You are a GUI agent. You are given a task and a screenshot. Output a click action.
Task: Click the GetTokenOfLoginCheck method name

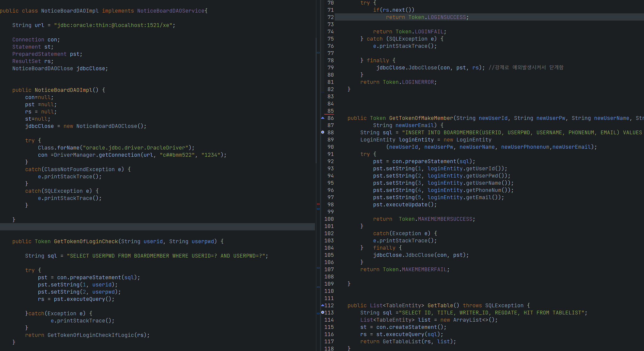click(x=86, y=241)
